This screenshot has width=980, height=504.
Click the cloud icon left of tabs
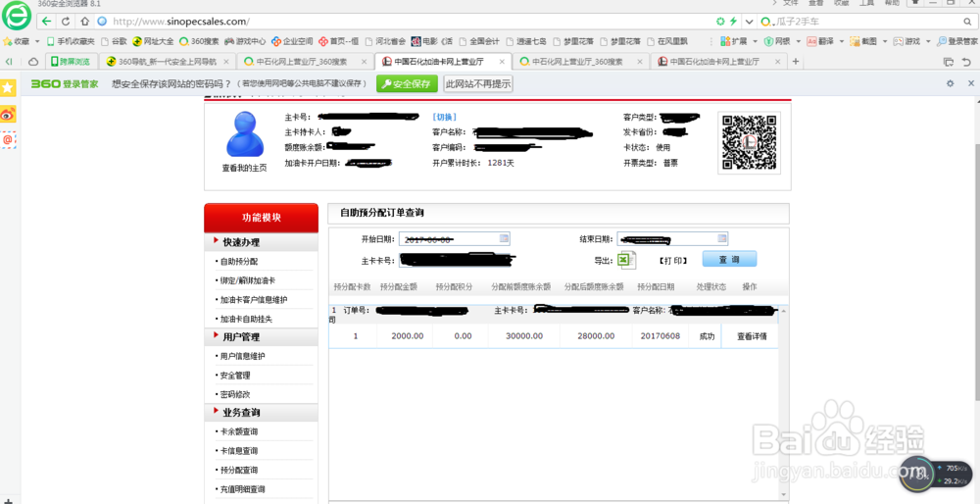tap(33, 61)
